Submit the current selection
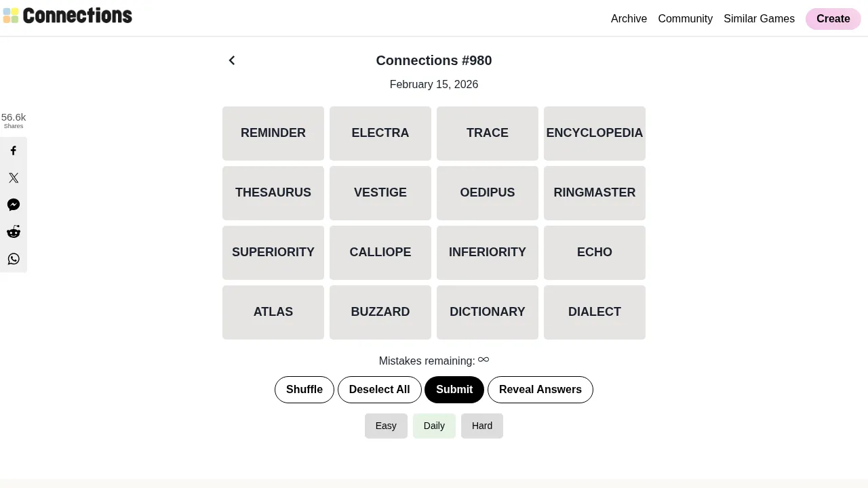The image size is (868, 488). [x=454, y=389]
